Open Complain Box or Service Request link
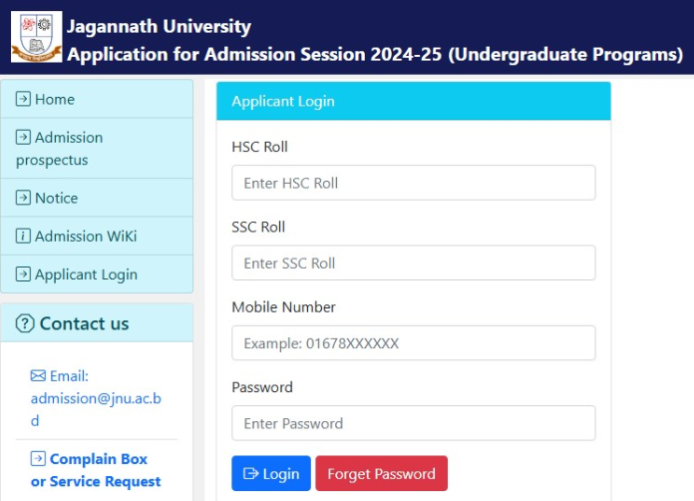This screenshot has height=501, width=694. (x=96, y=470)
